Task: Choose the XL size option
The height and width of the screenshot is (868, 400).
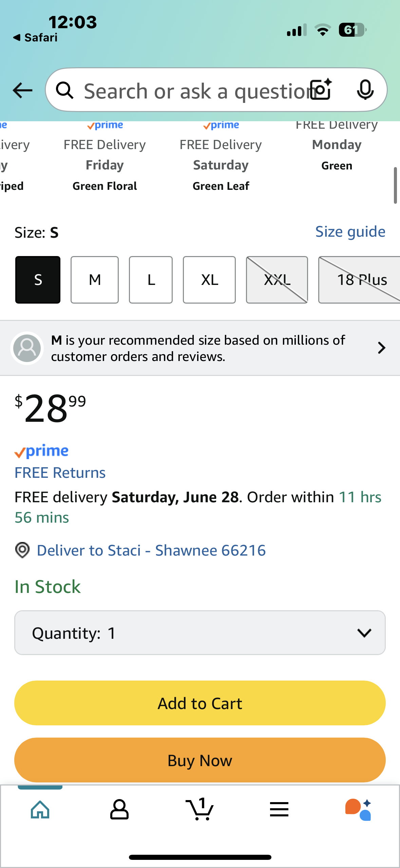Action: tap(209, 280)
